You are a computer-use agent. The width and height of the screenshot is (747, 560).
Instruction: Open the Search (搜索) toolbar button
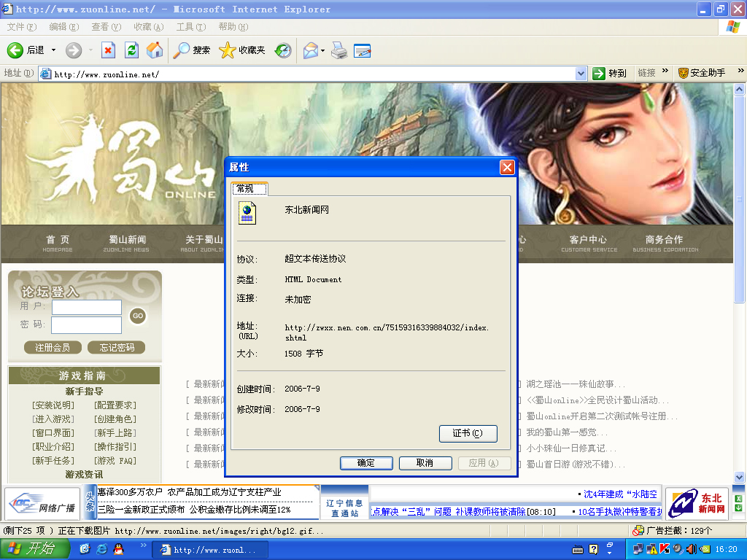(192, 50)
